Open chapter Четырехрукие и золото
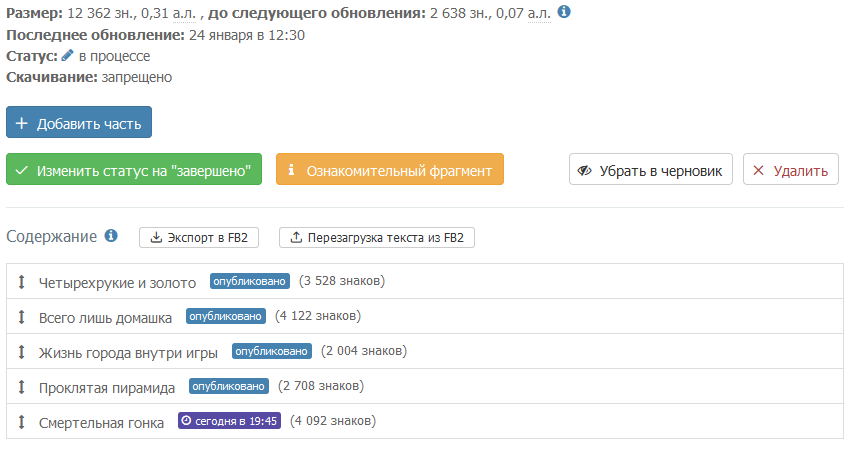Viewport: 850px width, 454px height. point(117,283)
